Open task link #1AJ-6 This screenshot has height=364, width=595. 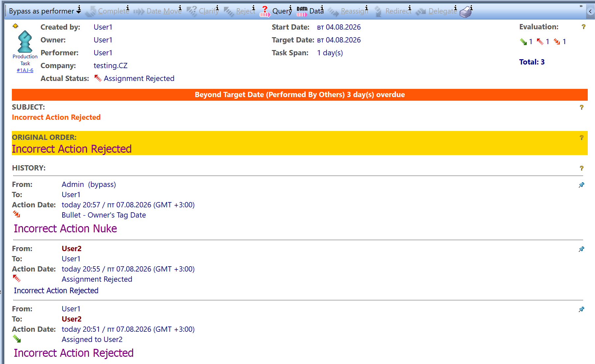coord(25,70)
